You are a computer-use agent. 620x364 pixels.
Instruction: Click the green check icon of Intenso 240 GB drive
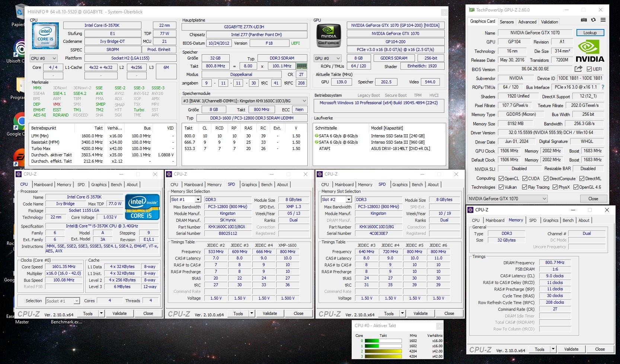317,136
